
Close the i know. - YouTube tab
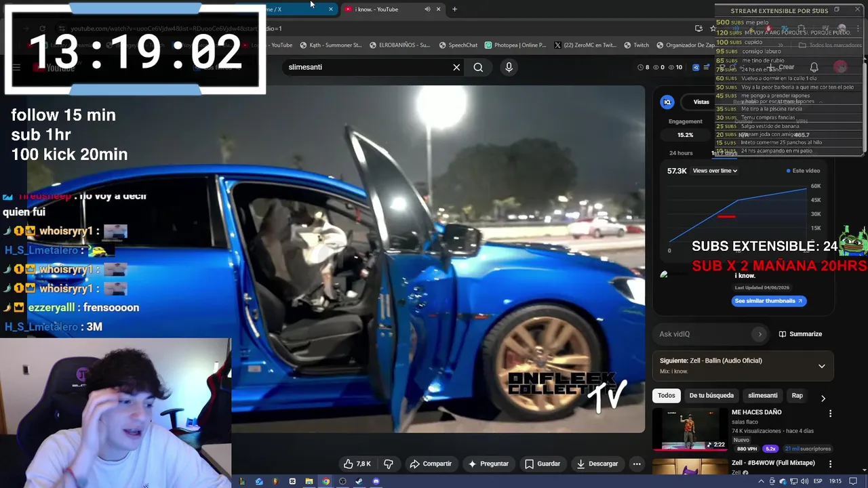click(x=438, y=9)
